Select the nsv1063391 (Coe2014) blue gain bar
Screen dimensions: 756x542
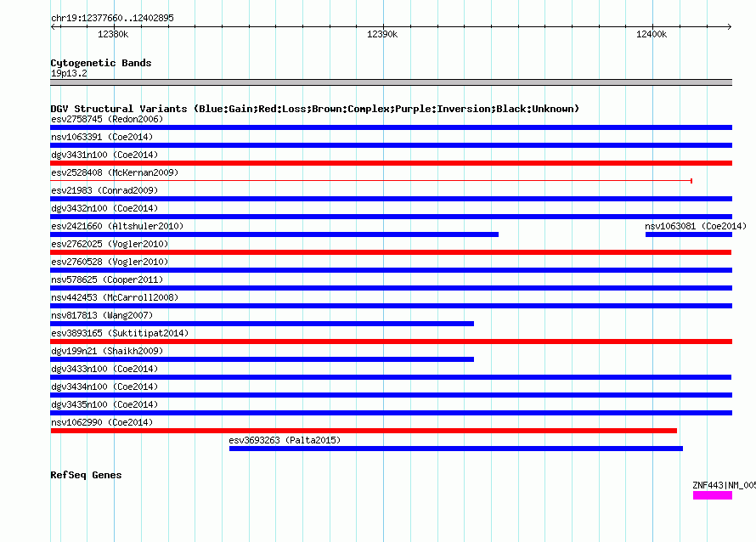coord(391,145)
